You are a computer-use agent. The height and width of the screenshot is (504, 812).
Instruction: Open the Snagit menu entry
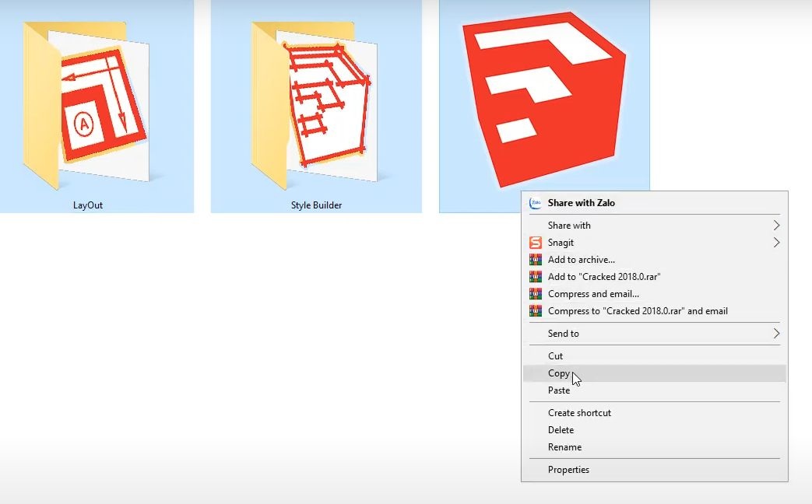pos(655,242)
